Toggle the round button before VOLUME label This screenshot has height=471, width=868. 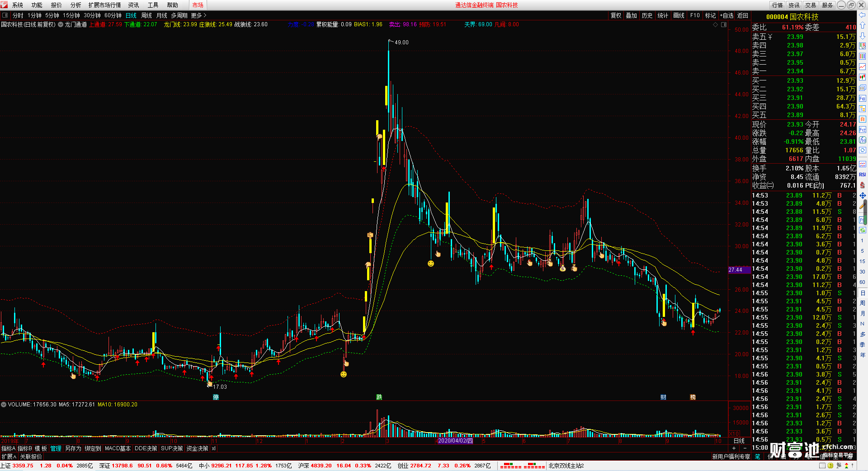point(4,405)
